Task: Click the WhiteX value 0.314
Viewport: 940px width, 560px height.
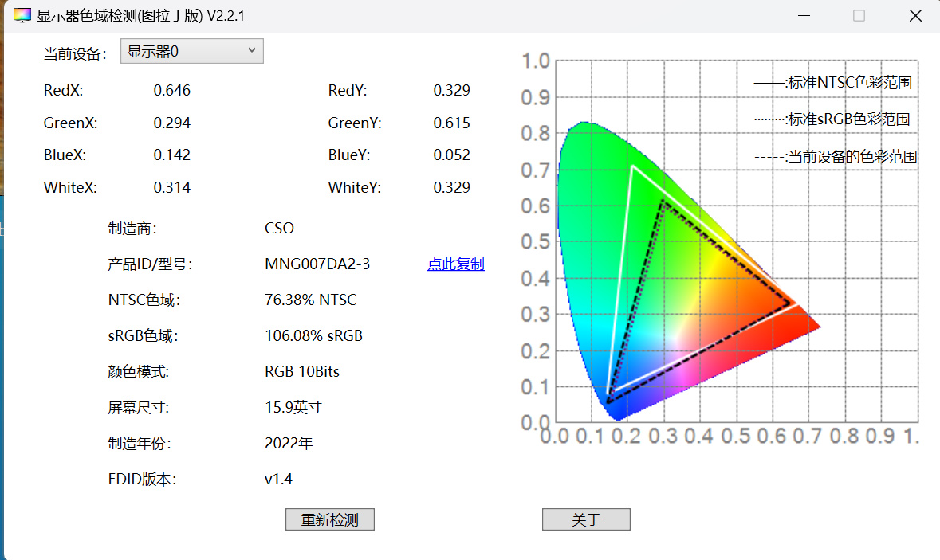Action: point(172,187)
